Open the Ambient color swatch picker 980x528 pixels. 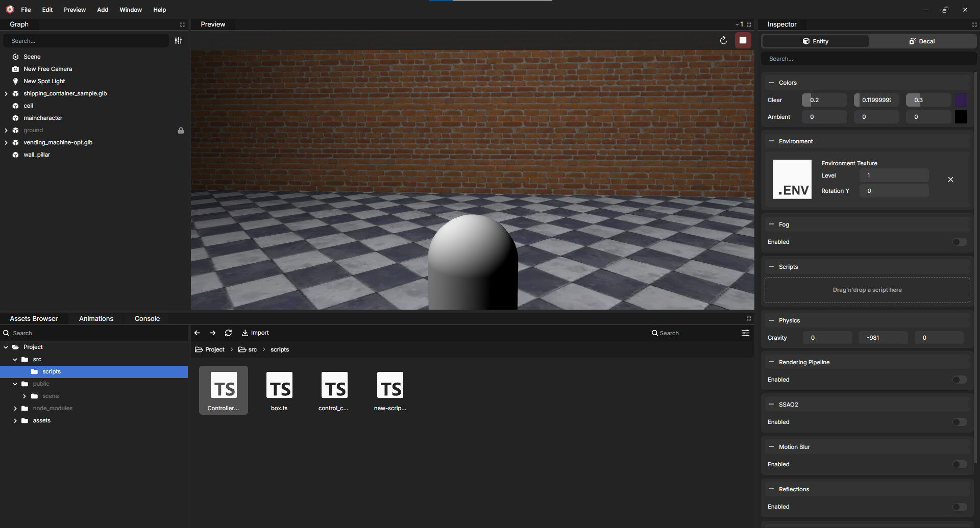[x=961, y=117]
